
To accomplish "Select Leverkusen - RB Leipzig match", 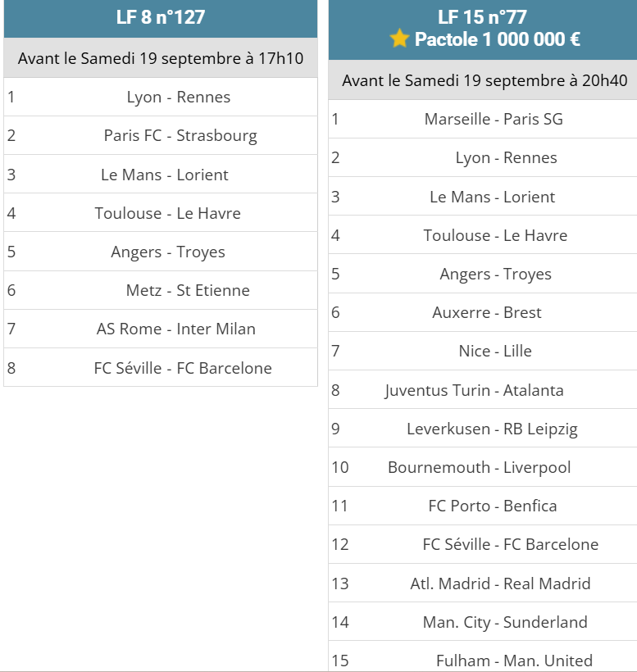I will (483, 429).
